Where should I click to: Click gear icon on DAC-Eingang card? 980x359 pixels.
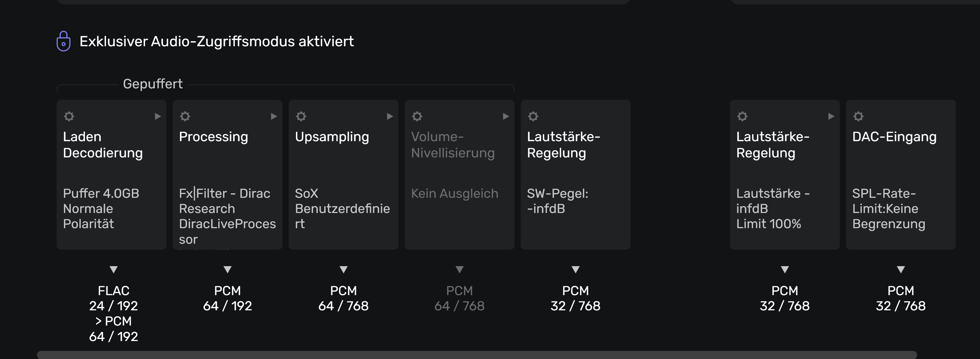858,116
